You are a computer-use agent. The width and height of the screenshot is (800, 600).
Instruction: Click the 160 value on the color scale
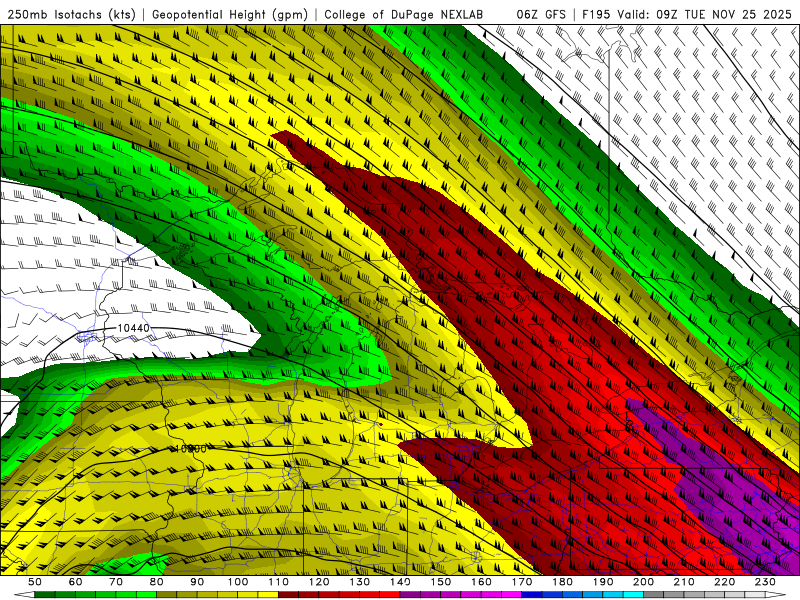(481, 582)
